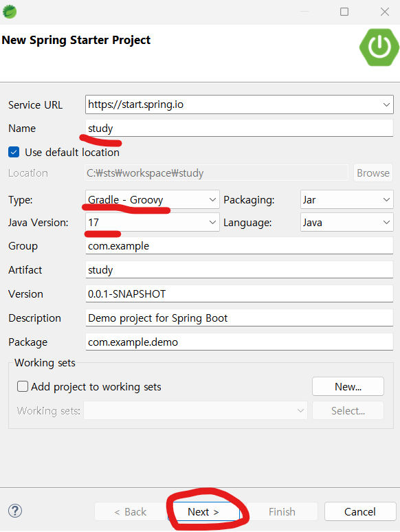The width and height of the screenshot is (400, 532).
Task: Click the New... working set button
Action: pos(348,386)
